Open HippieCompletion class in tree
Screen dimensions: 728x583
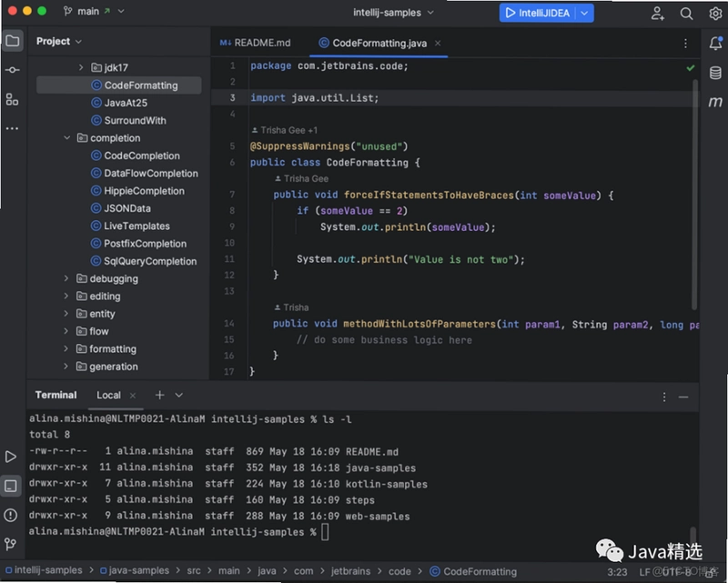137,191
